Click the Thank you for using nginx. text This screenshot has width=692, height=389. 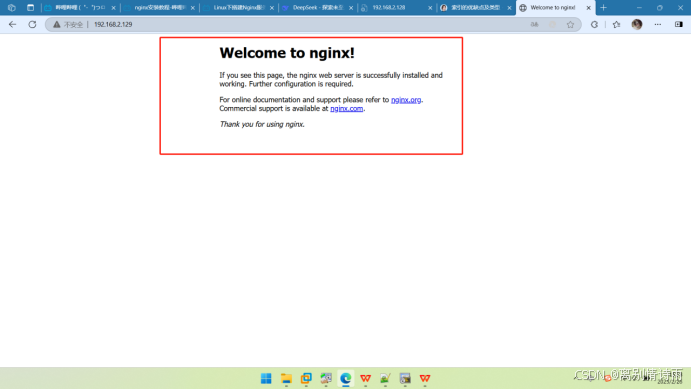pos(262,125)
